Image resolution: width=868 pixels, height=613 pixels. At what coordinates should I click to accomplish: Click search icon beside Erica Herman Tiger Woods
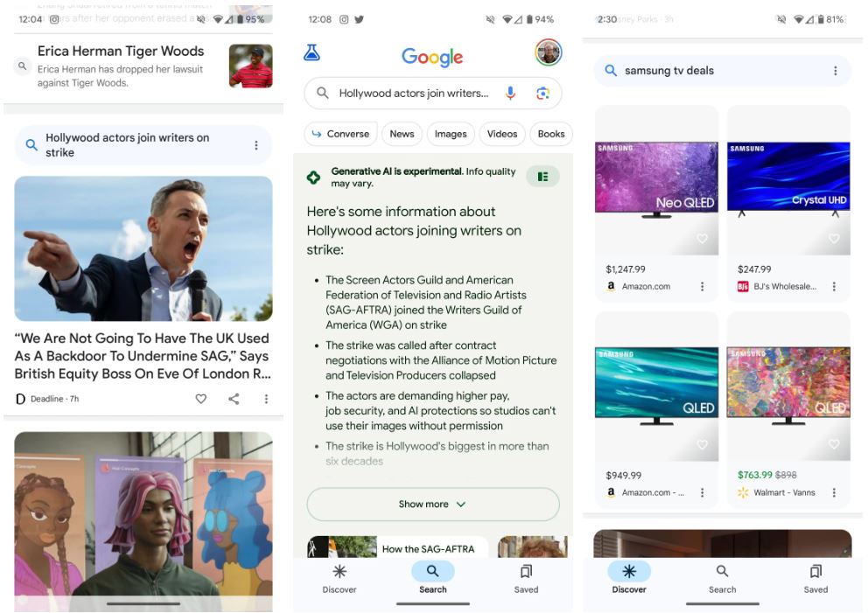point(22,66)
